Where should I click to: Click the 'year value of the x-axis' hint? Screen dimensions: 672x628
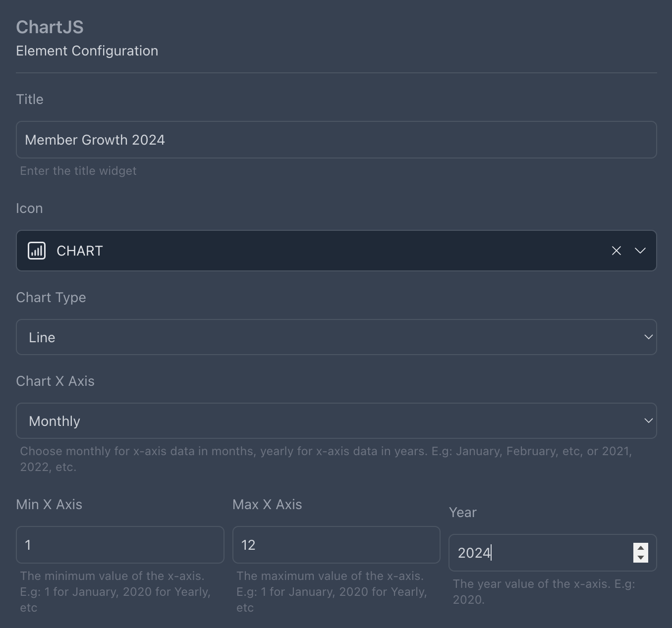coord(544,592)
